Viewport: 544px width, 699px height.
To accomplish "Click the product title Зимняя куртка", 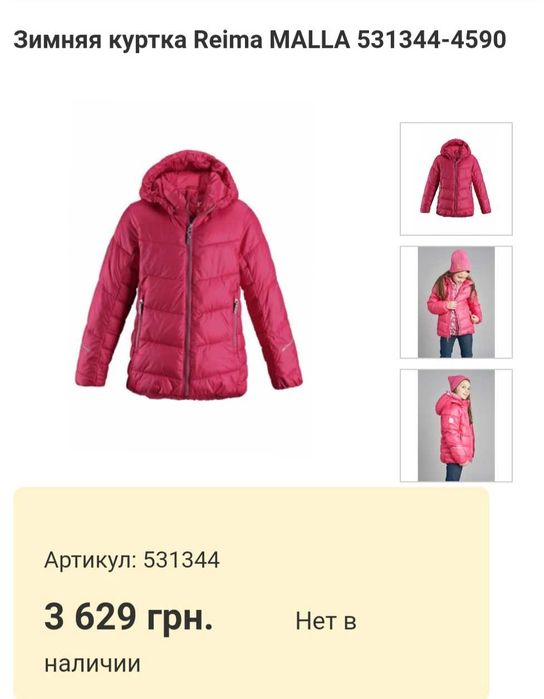I will click(100, 40).
